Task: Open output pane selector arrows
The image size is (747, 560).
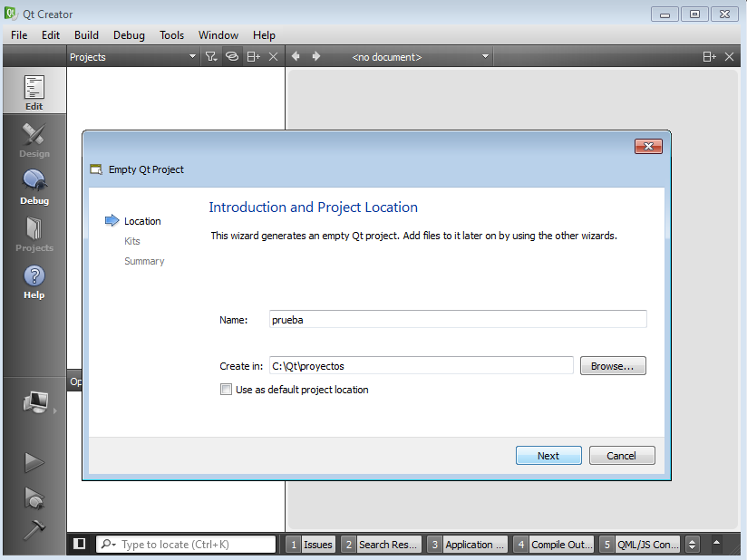Action: (x=693, y=544)
